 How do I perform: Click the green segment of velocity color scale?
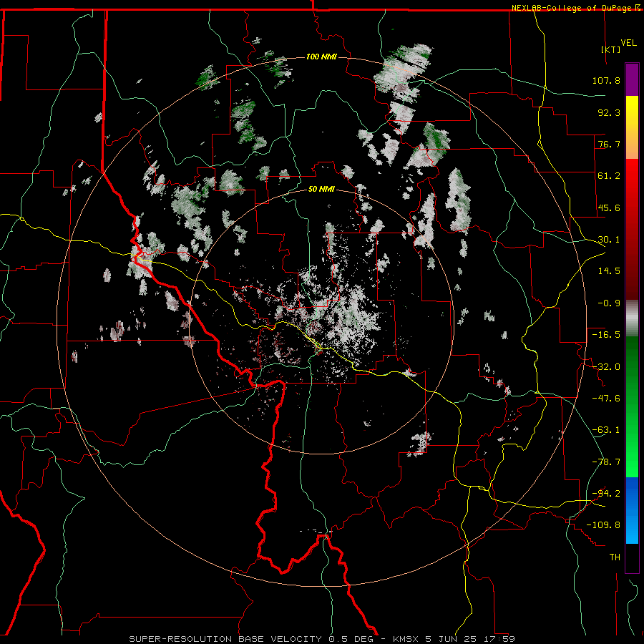632,406
